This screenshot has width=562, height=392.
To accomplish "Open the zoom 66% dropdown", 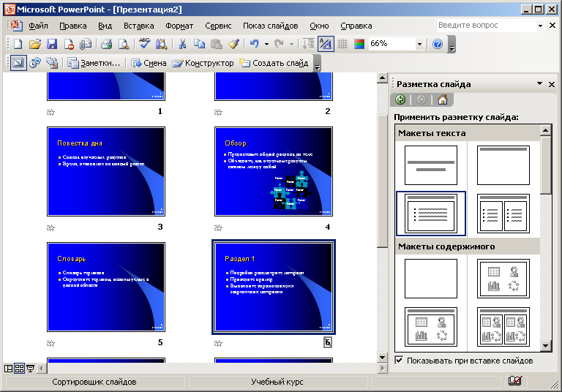I will 419,44.
